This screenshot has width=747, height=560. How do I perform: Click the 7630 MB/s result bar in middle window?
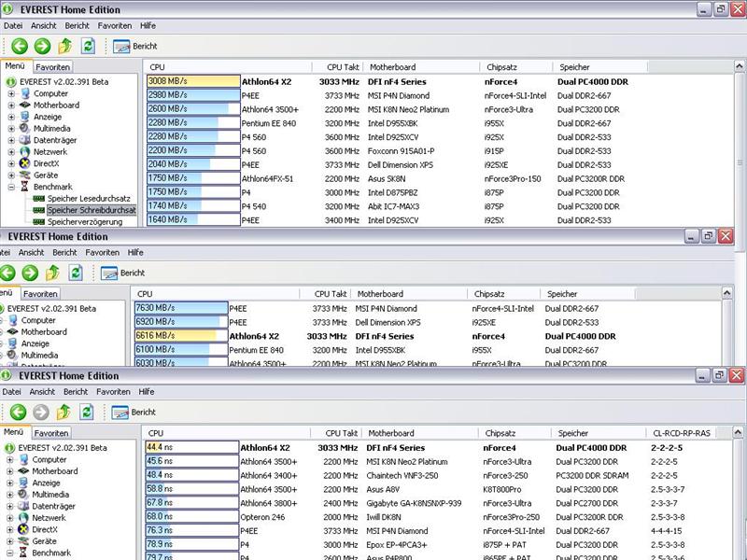point(181,308)
